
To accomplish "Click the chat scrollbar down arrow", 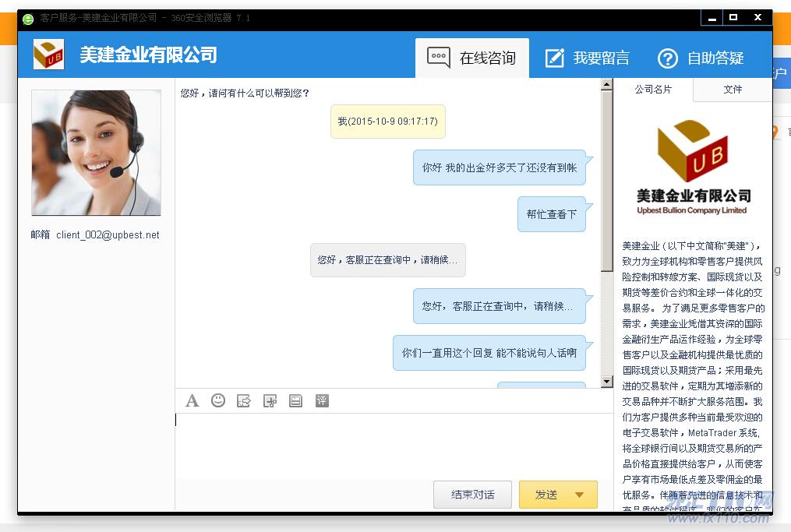I will [607, 382].
